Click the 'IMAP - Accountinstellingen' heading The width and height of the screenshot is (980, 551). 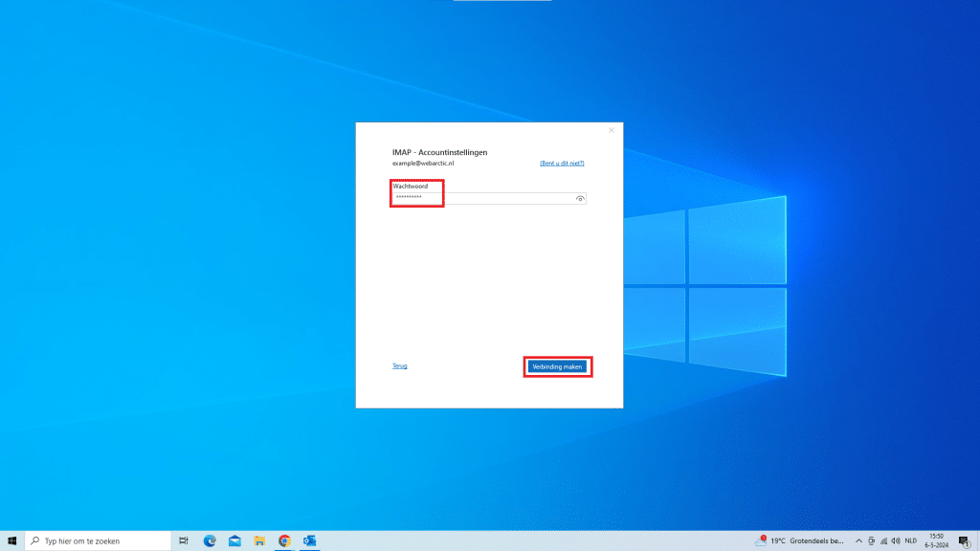click(x=439, y=152)
